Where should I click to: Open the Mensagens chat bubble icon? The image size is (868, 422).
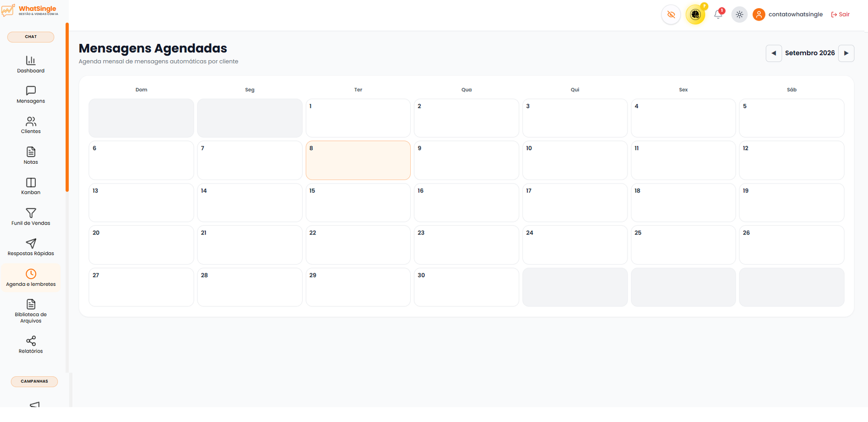click(31, 91)
